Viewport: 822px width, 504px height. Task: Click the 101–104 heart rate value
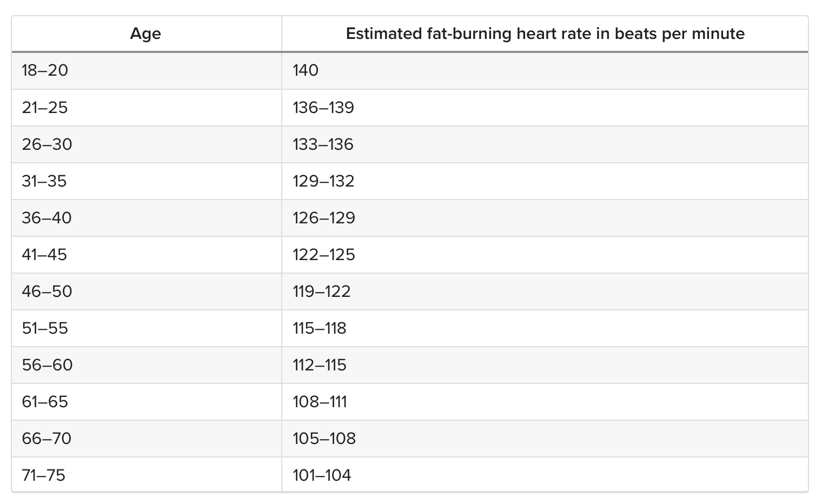pyautogui.click(x=322, y=475)
